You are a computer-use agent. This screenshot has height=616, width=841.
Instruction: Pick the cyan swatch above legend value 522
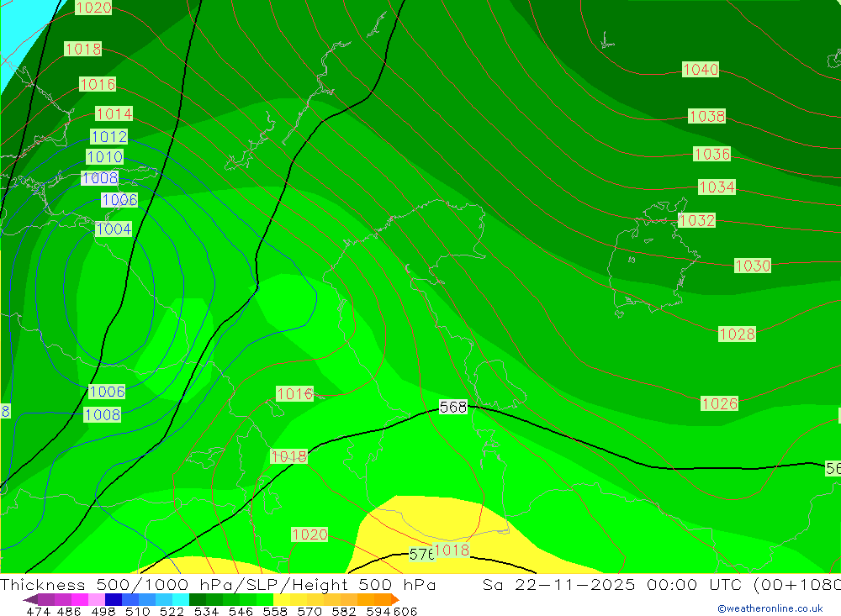coord(180,599)
